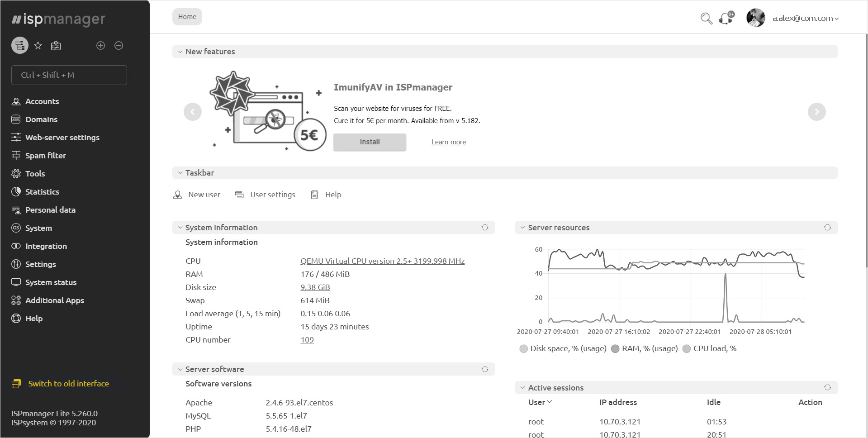The image size is (868, 438).
Task: Click Install ImunifyAV button
Action: [x=370, y=142]
